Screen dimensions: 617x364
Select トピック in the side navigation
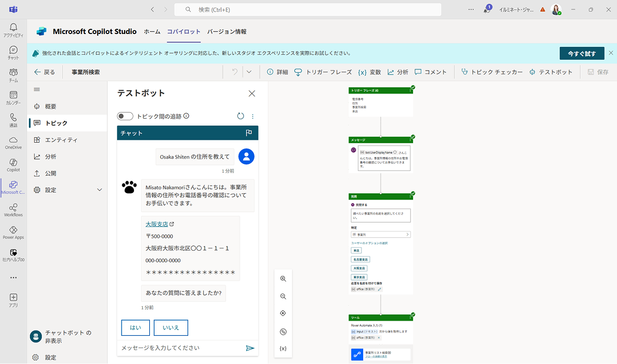click(x=68, y=123)
